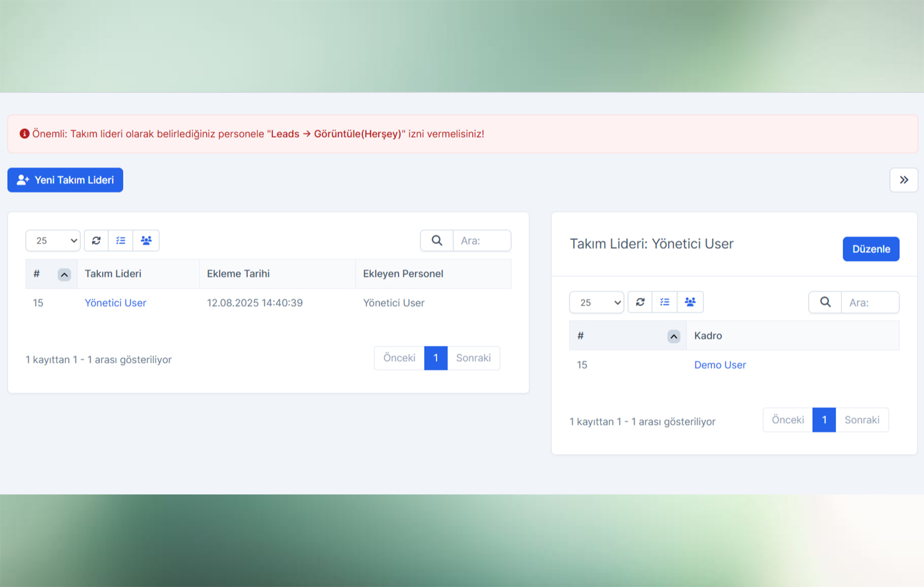Click users group icon in Kadro toolbar
The image size is (924, 587).
pyautogui.click(x=690, y=302)
